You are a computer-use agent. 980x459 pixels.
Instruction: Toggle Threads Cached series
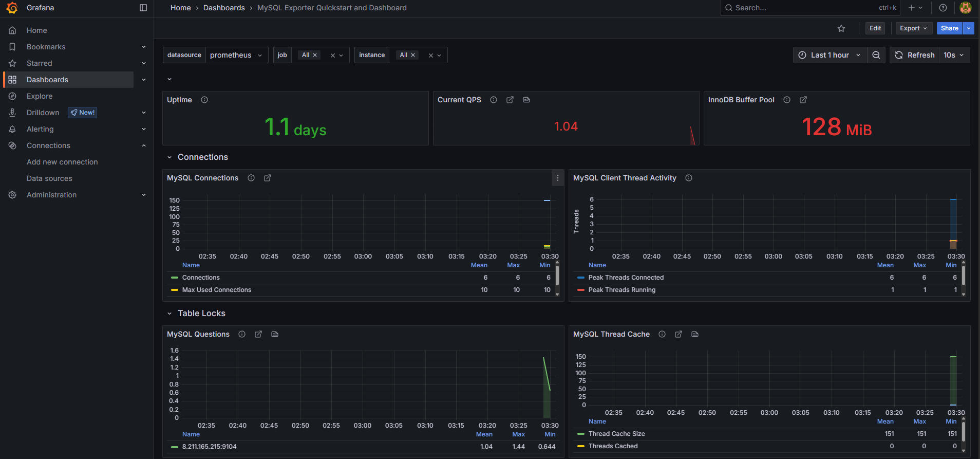click(613, 446)
